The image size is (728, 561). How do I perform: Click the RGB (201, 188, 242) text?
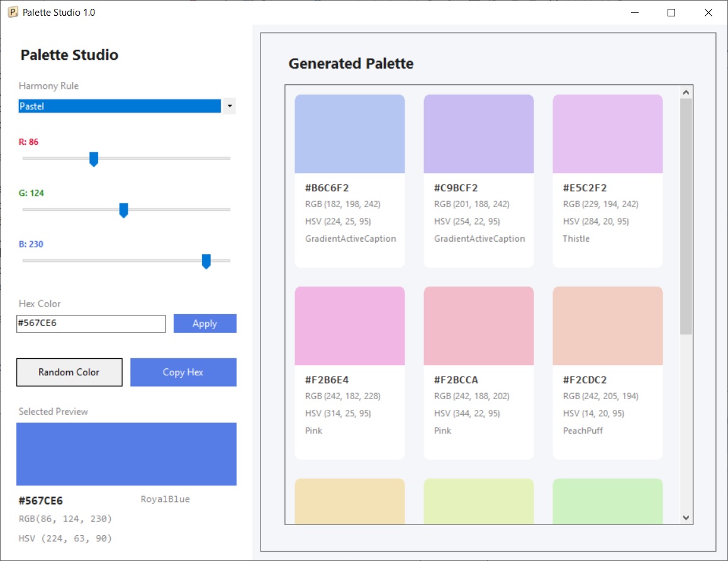click(x=472, y=204)
